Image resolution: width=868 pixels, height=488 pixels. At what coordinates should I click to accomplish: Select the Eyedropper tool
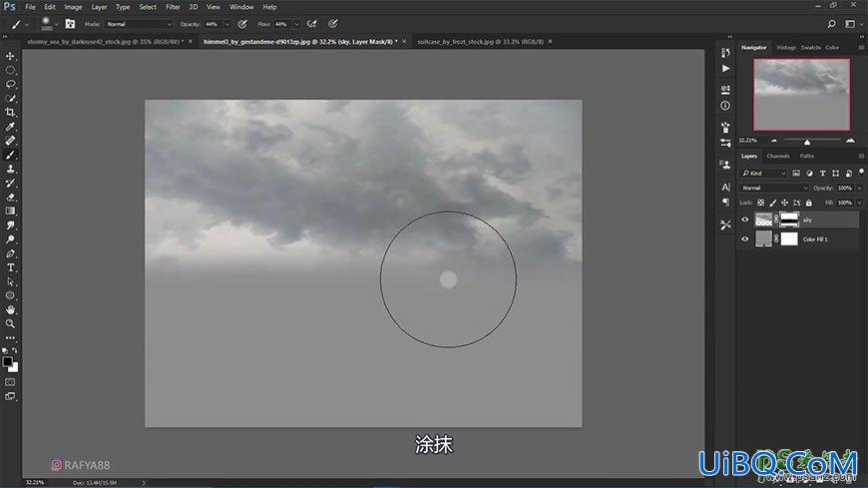(x=10, y=127)
